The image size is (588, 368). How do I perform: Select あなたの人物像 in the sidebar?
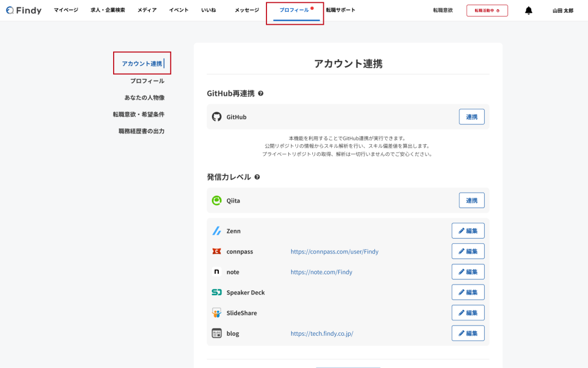[x=144, y=98]
